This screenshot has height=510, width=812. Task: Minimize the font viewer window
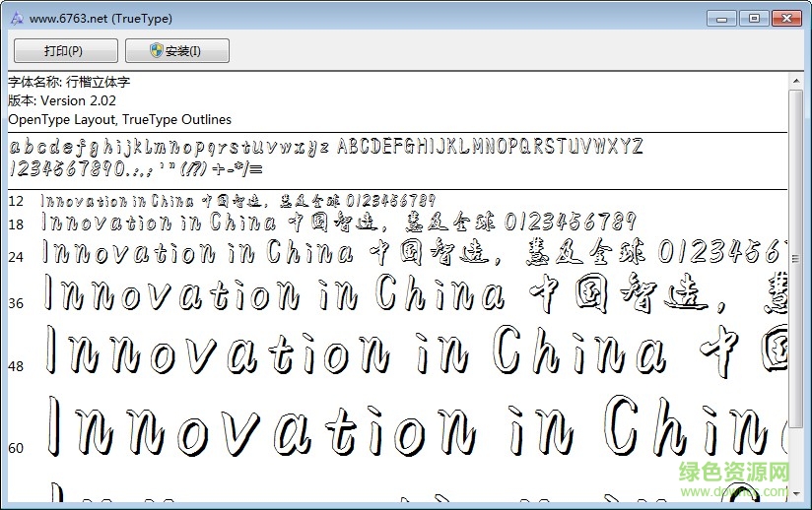724,18
